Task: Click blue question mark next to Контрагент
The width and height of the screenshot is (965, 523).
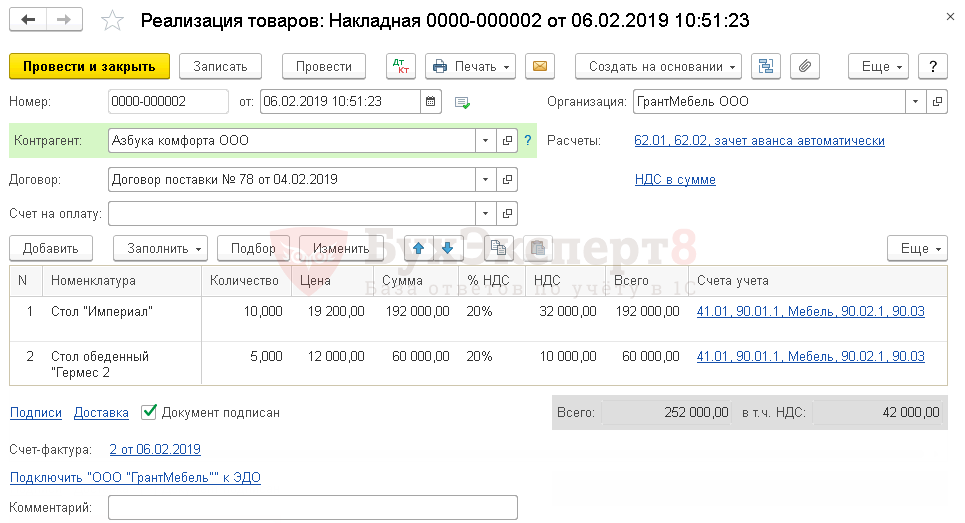Action: tap(528, 141)
